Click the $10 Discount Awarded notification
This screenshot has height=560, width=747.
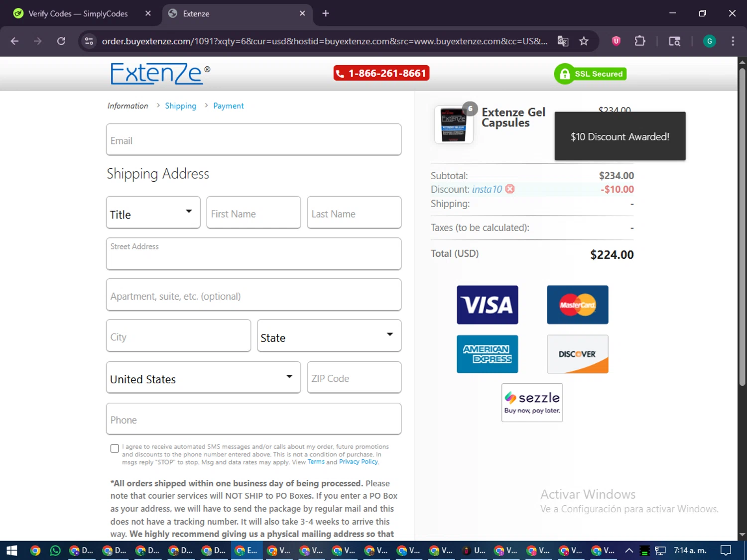point(620,136)
